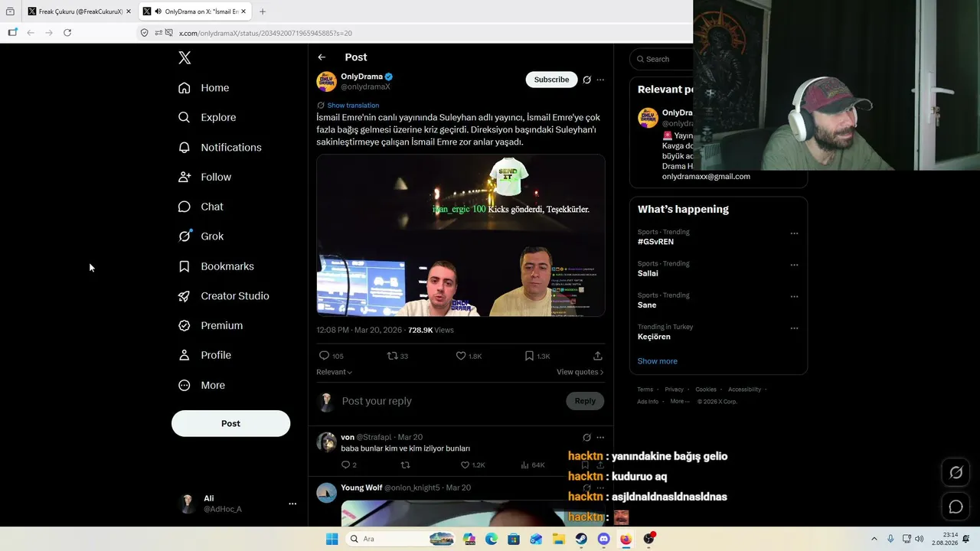Click Grok icon on OnlyDrama post
The height and width of the screenshot is (551, 980).
coord(587,80)
